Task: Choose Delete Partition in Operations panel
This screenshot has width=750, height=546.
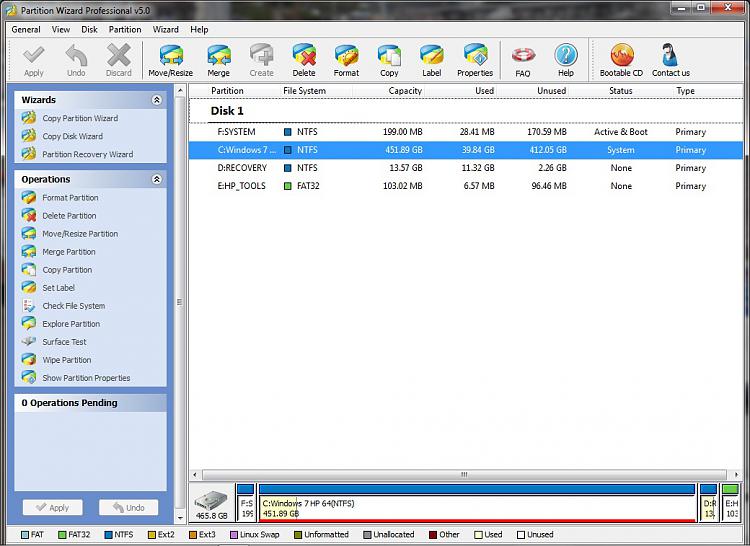Action: [69, 216]
